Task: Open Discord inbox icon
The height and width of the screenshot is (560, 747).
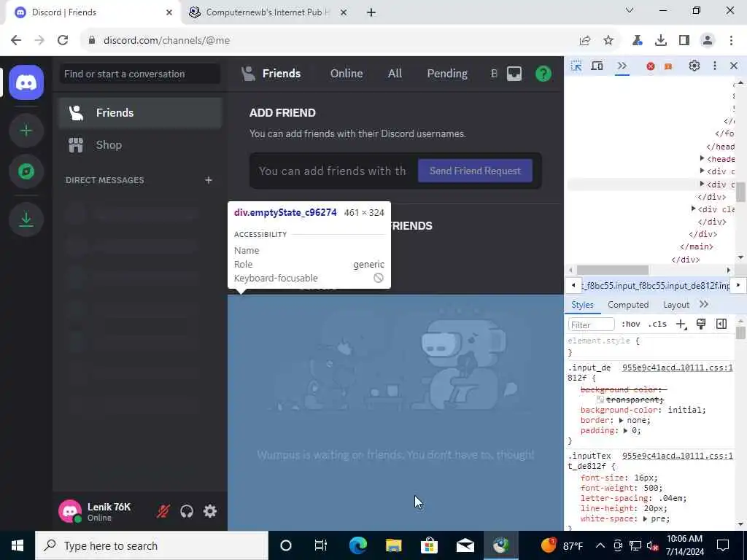Action: (514, 74)
